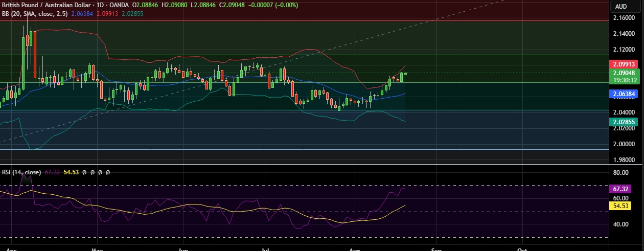Click the 19:30:12 bar countdown timer
644x251 pixels.
click(624, 80)
